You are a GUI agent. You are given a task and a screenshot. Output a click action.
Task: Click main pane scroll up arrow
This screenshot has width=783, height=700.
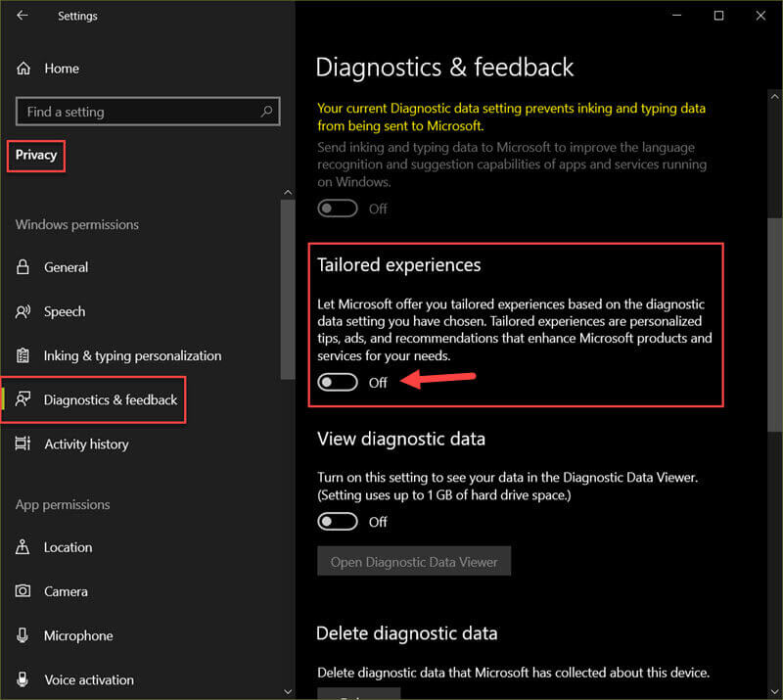pyautogui.click(x=774, y=96)
